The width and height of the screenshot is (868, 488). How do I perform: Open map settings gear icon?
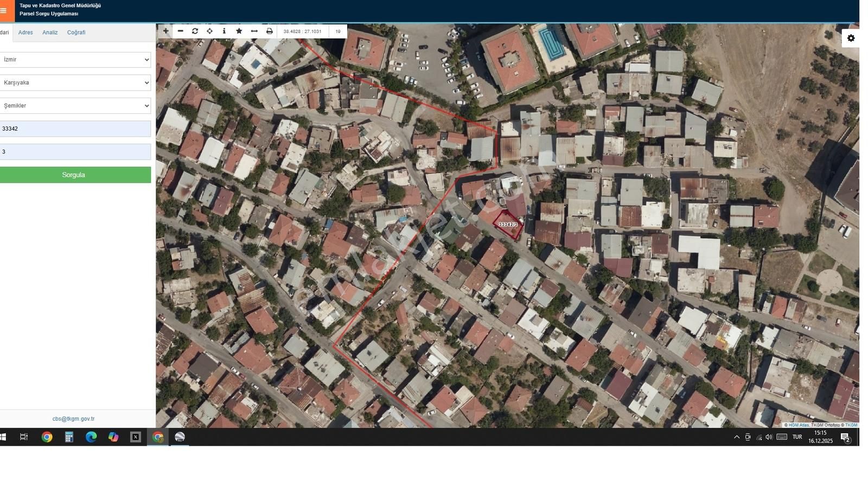pyautogui.click(x=851, y=38)
